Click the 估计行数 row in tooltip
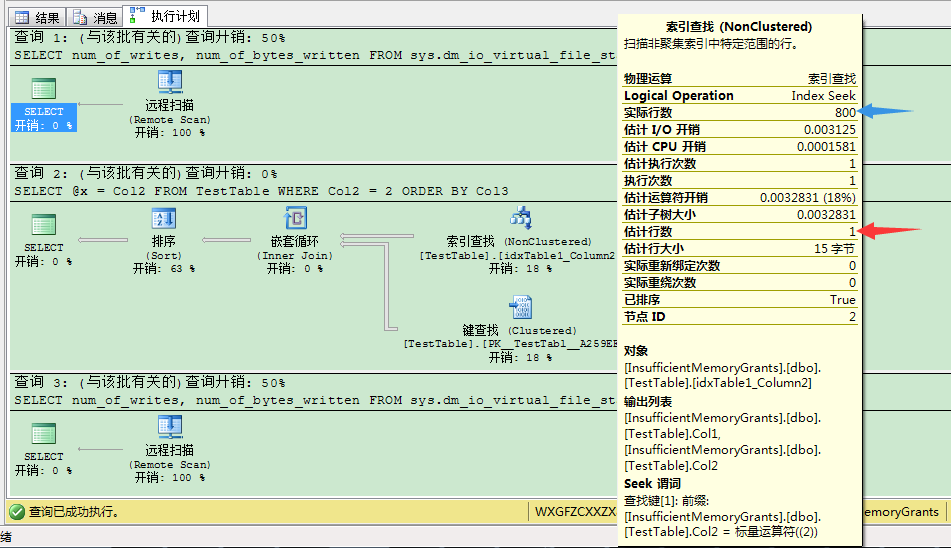This screenshot has height=548, width=951. (740, 232)
